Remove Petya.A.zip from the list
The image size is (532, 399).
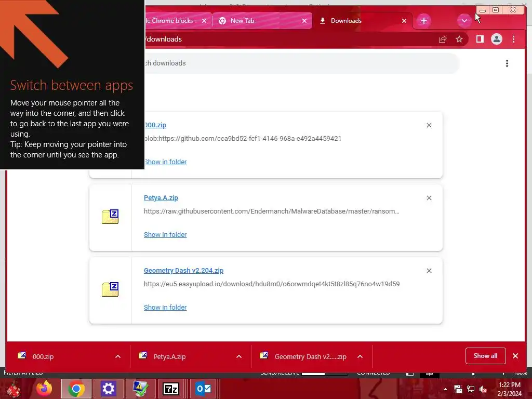429,198
